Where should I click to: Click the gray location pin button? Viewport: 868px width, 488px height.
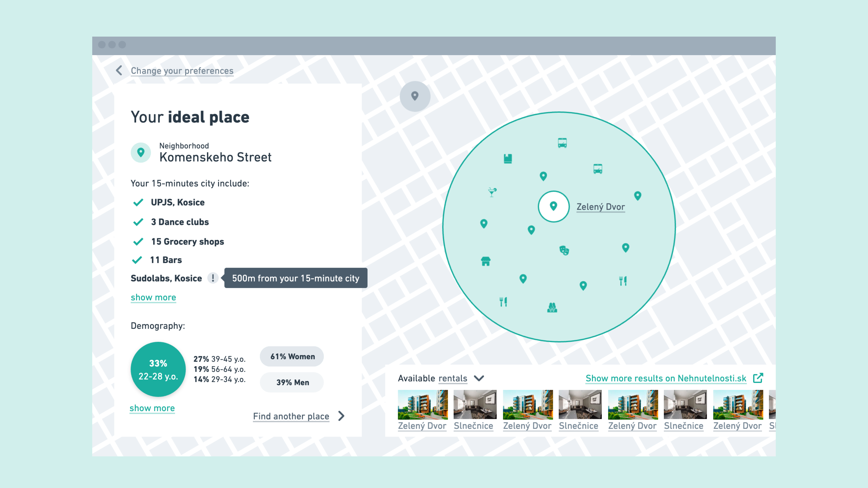415,96
